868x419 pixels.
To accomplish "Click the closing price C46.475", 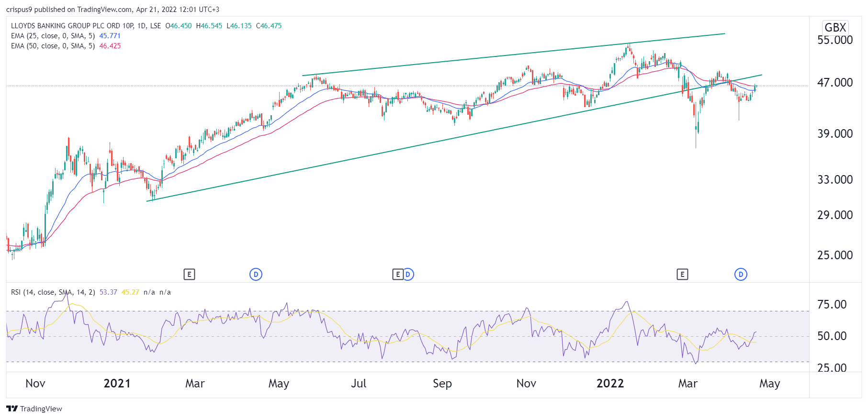I will pyautogui.click(x=269, y=26).
